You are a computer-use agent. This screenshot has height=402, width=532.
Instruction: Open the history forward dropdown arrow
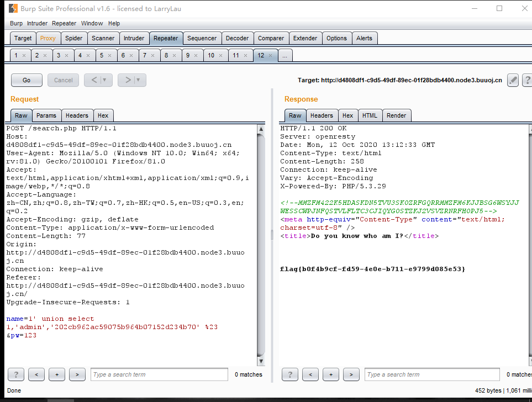(x=138, y=80)
